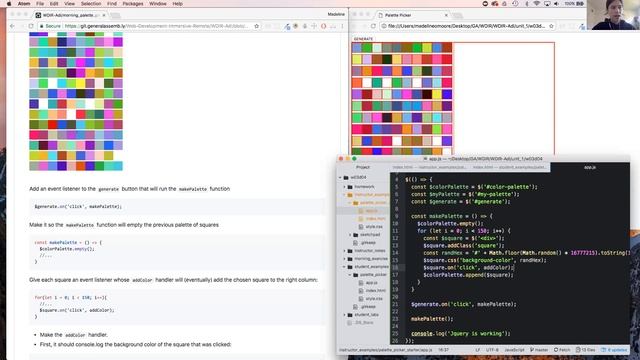The width and height of the screenshot is (640, 360).
Task: Bookmark the git.generalassemb.ly page with star
Action: [256, 26]
